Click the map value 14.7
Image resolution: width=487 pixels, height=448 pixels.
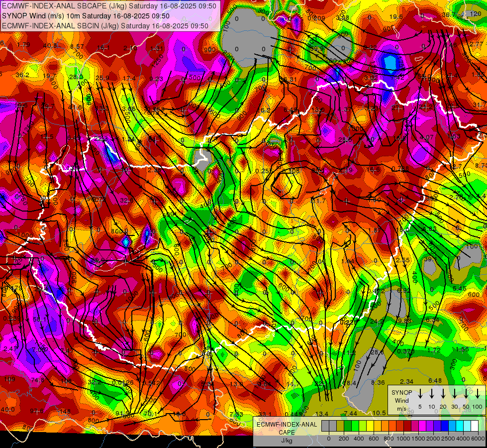click(x=293, y=384)
